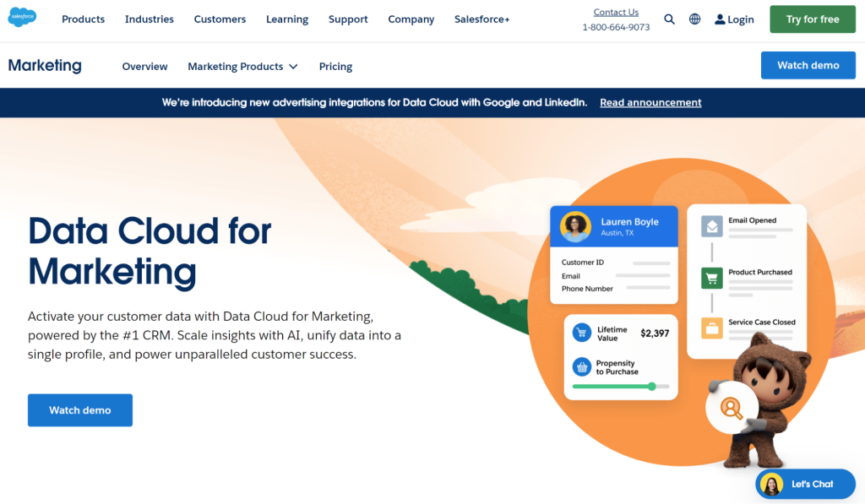Open the search magnifier icon

(x=669, y=19)
